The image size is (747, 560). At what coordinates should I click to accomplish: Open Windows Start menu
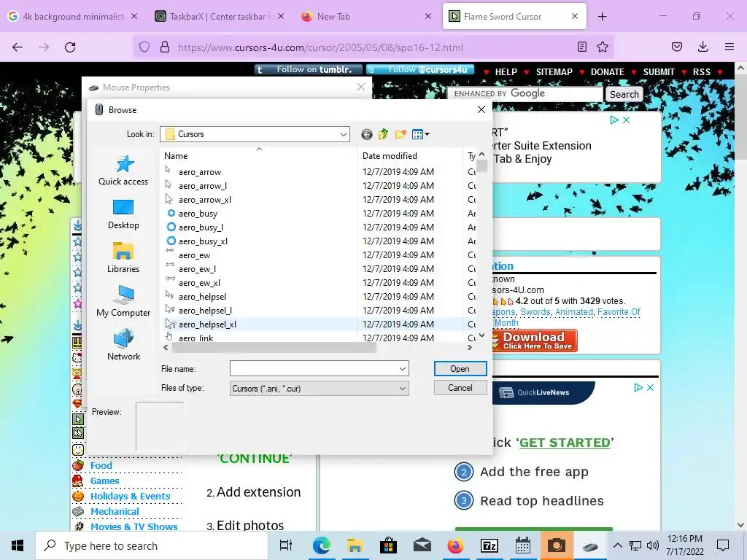pos(18,545)
